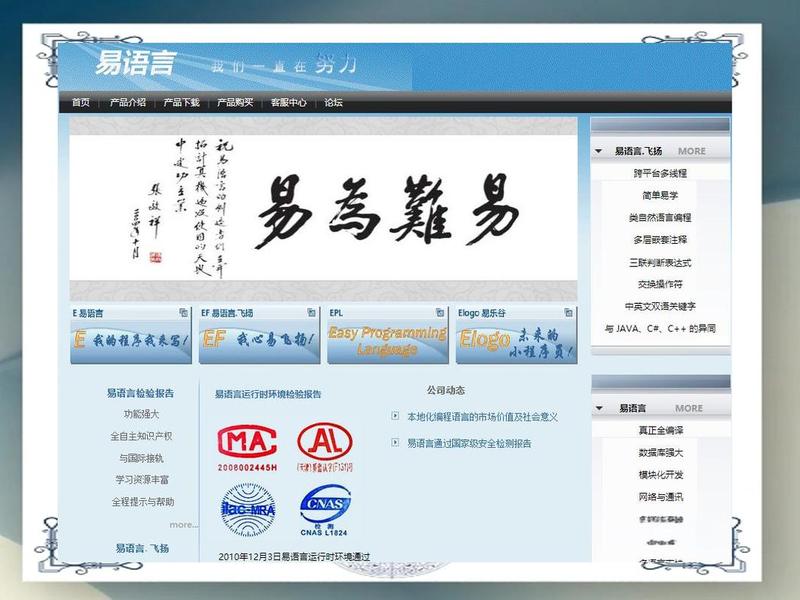Select the 模块化开发 entry
The width and height of the screenshot is (800, 600).
[x=661, y=475]
